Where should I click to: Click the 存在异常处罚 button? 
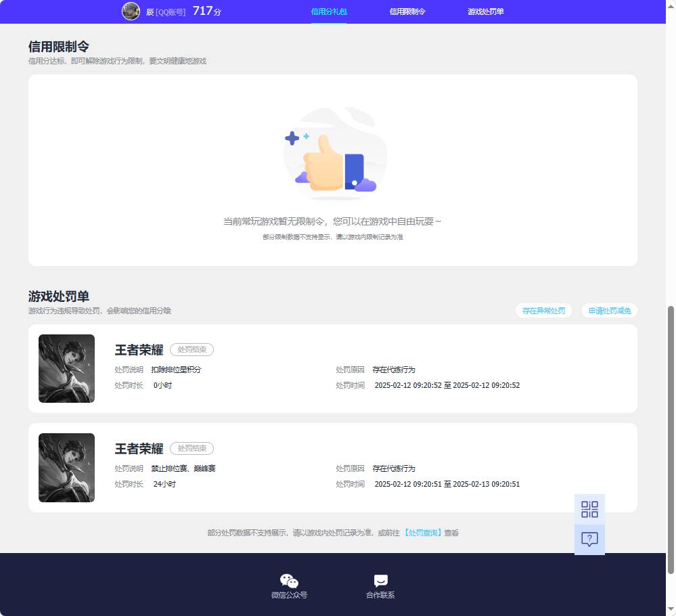pos(543,311)
